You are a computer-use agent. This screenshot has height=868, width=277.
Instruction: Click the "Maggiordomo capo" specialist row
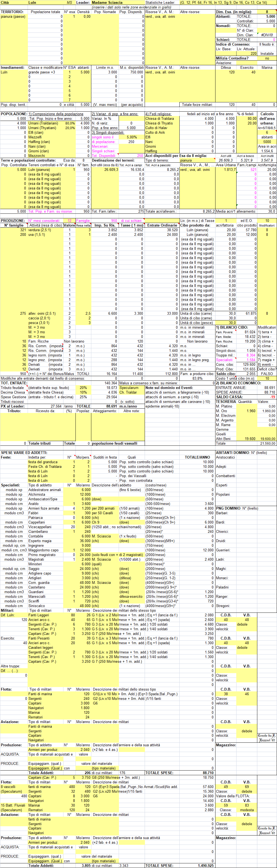(43, 550)
